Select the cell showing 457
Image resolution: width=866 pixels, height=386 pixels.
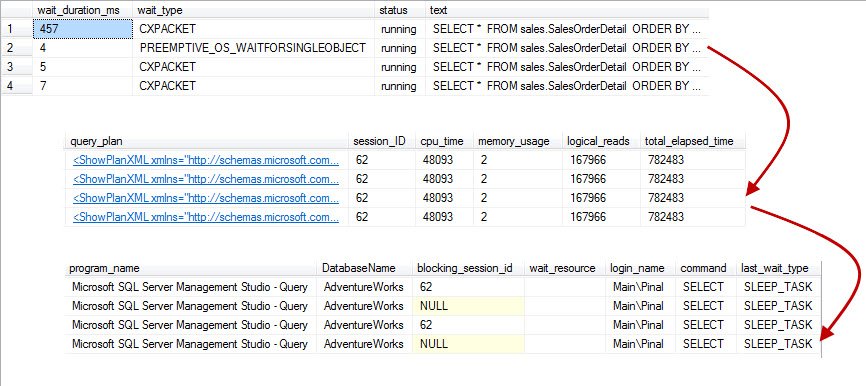(x=82, y=29)
